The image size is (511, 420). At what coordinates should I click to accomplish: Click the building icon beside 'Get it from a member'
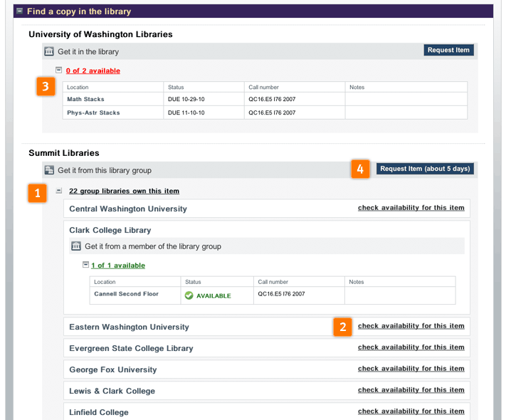(75, 246)
